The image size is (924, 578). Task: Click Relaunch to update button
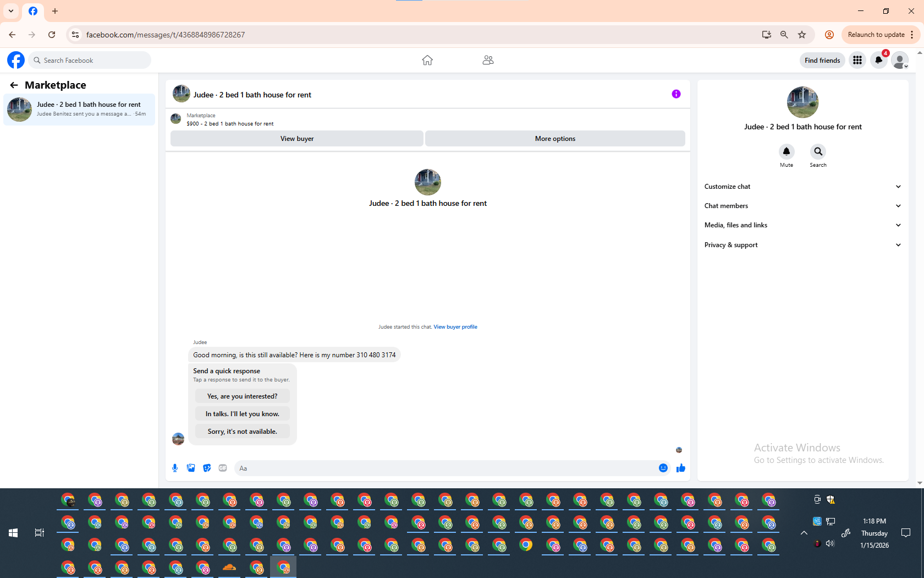876,35
